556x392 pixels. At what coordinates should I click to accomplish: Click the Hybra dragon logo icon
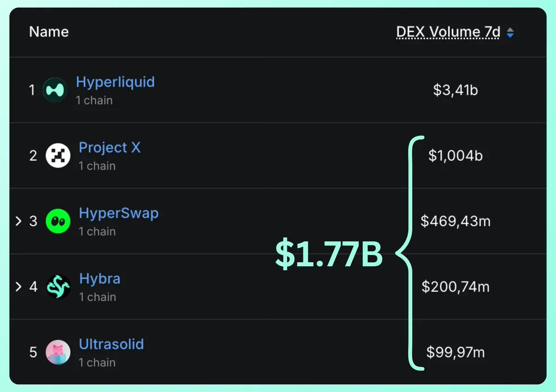point(58,287)
